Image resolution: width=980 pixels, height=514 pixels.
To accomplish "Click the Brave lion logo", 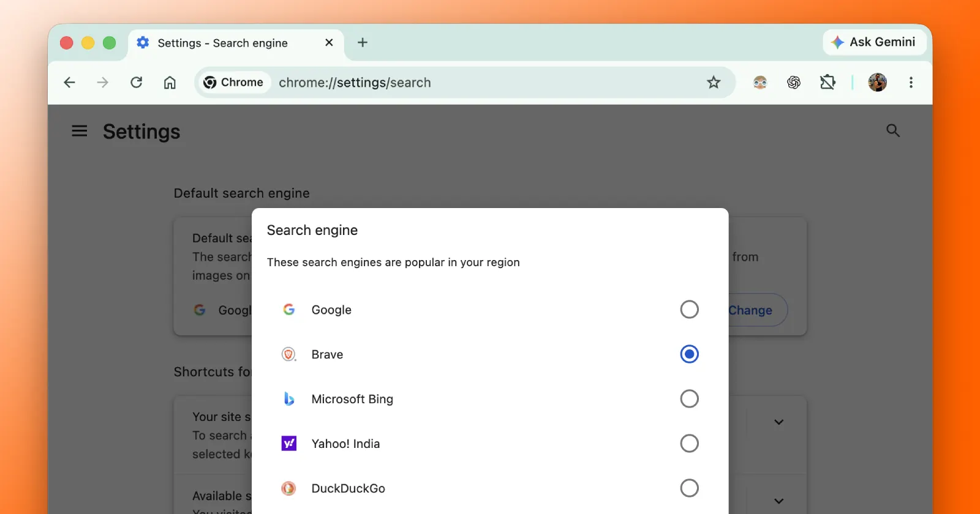I will [x=289, y=354].
